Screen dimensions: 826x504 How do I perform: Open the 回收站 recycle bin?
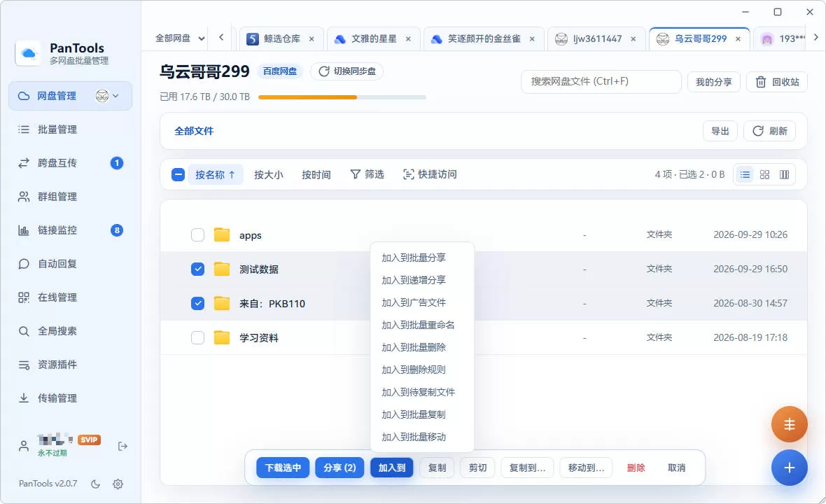coord(777,82)
